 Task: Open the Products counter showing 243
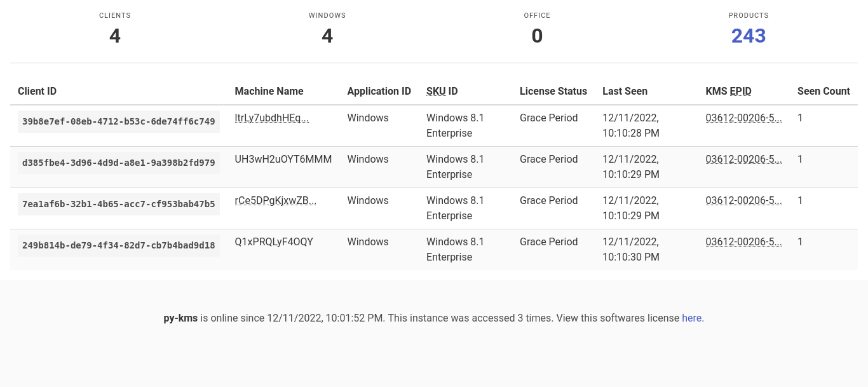pyautogui.click(x=748, y=36)
